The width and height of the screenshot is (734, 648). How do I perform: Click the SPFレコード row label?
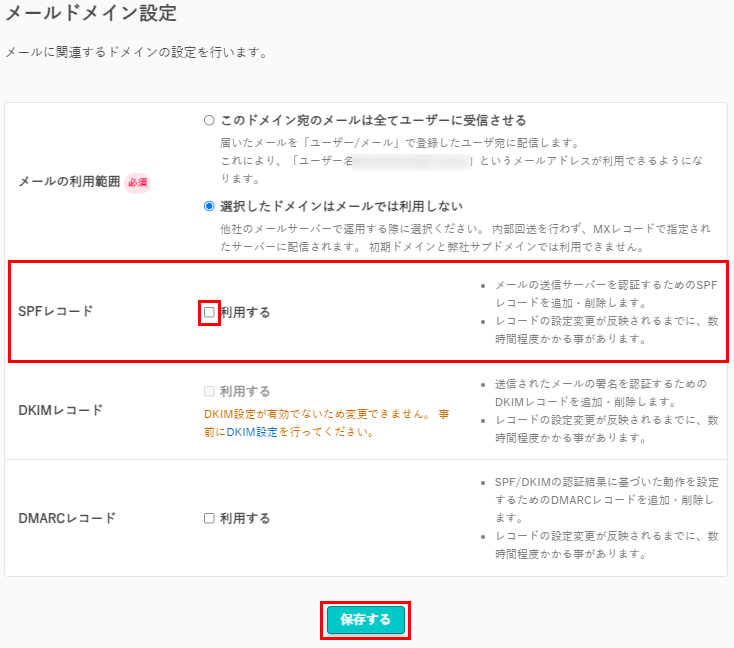(x=56, y=311)
